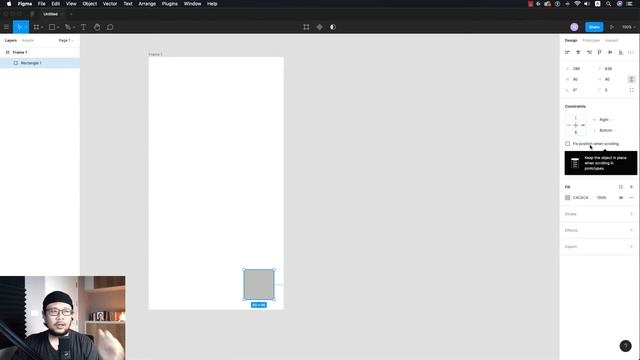Viewport: 640px width, 360px height.
Task: Click the Edit object icon in center toolbar
Action: [x=306, y=27]
